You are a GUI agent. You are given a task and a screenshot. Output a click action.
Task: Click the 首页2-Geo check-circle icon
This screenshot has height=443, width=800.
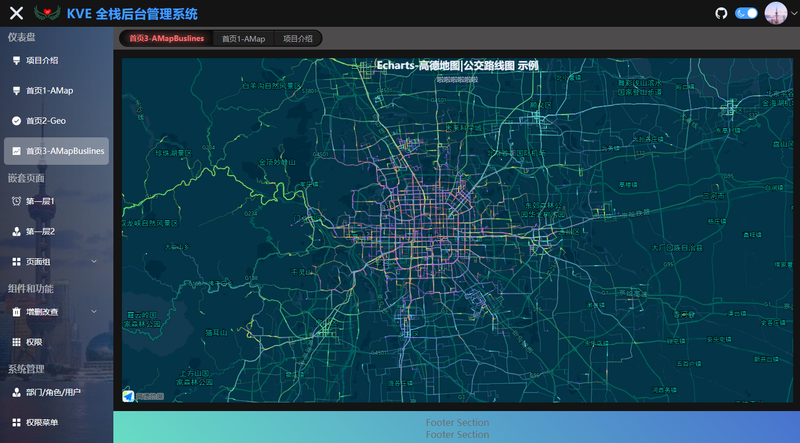pyautogui.click(x=16, y=120)
